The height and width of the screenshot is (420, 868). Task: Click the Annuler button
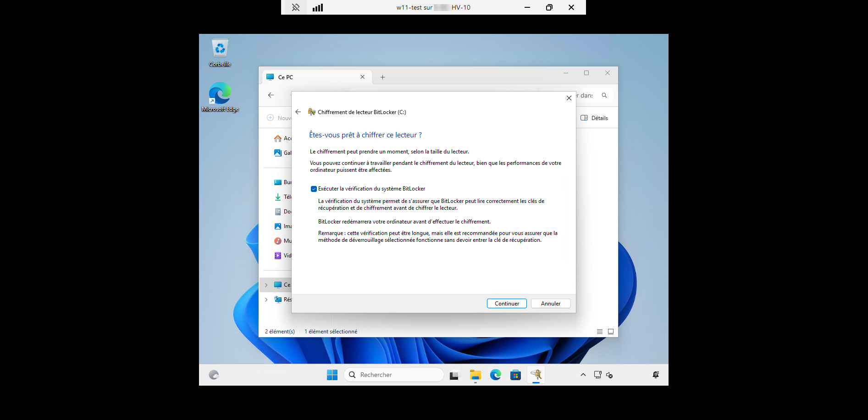[550, 304]
